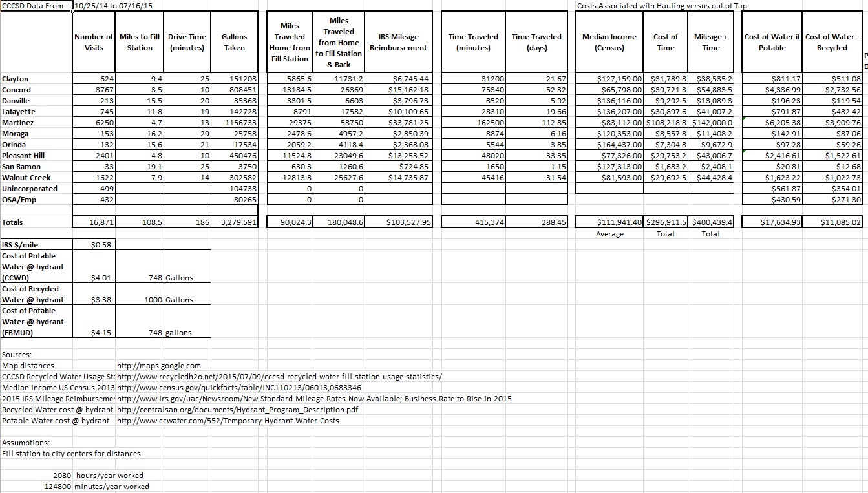Viewport: 868px width, 493px height.
Task: Click the "Median Income (Census)" header
Action: pos(609,43)
